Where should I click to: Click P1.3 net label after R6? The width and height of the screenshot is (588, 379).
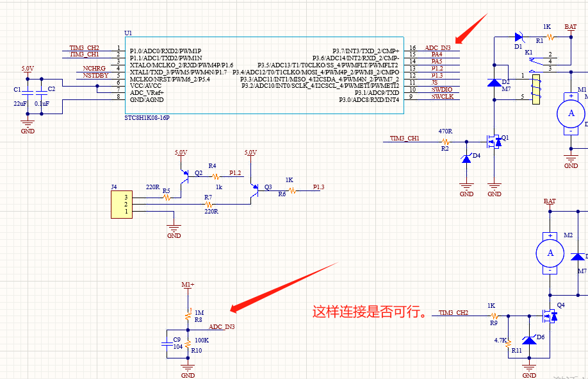[319, 187]
